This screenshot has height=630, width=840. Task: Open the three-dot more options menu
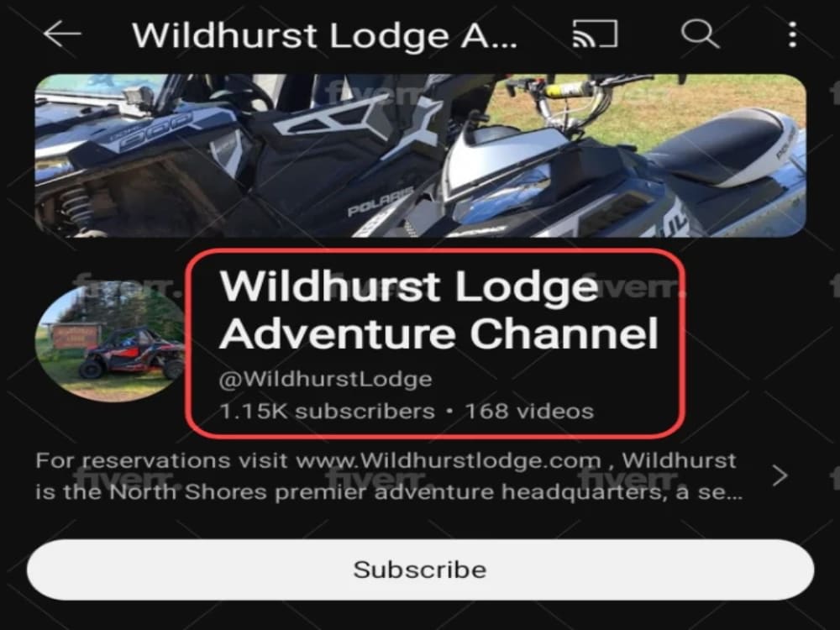click(792, 34)
